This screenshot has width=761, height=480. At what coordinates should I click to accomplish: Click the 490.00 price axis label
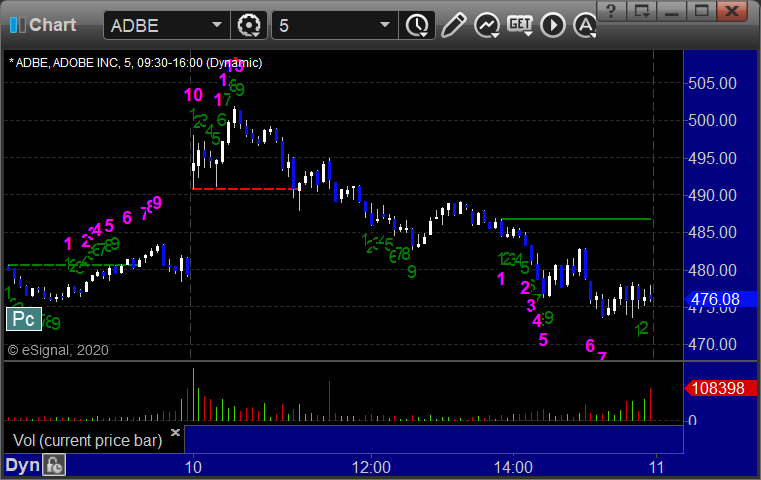pyautogui.click(x=712, y=195)
